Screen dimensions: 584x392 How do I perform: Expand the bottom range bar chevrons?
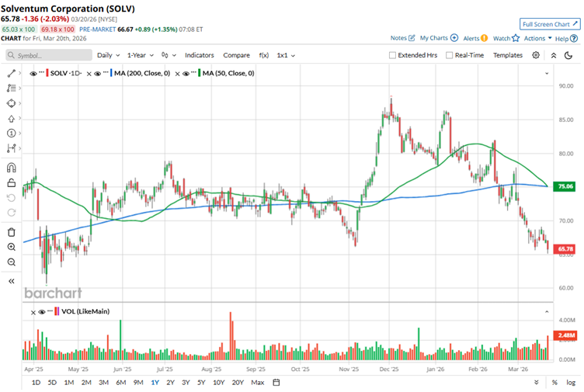coord(537,383)
